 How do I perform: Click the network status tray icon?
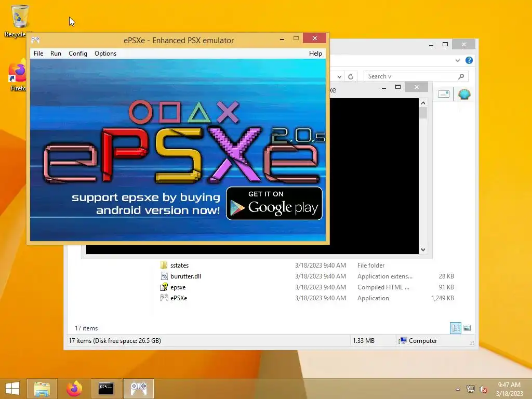point(470,389)
